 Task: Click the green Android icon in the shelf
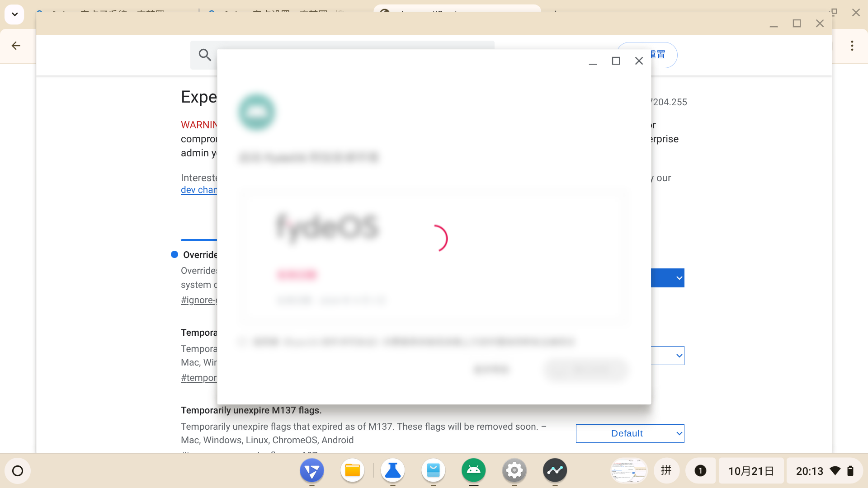tap(473, 471)
